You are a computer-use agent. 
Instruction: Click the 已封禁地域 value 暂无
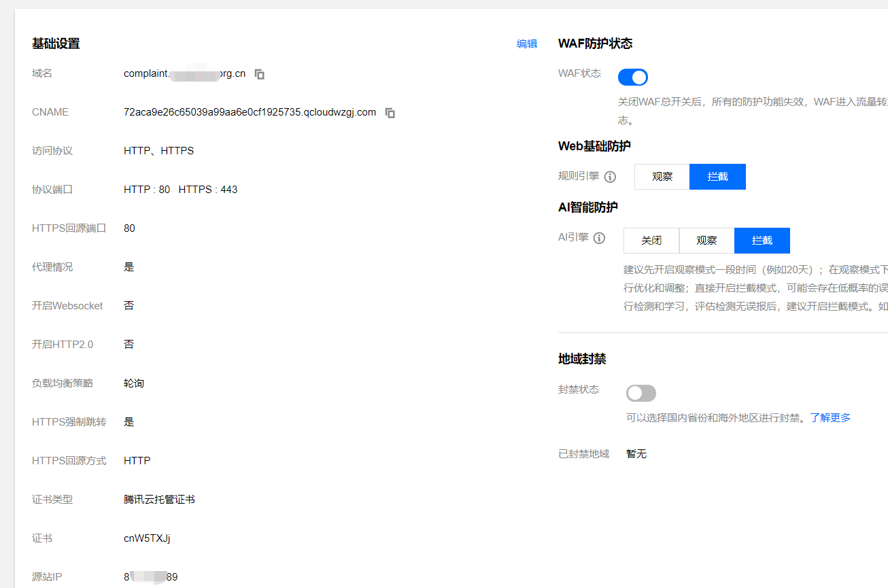pyautogui.click(x=636, y=454)
